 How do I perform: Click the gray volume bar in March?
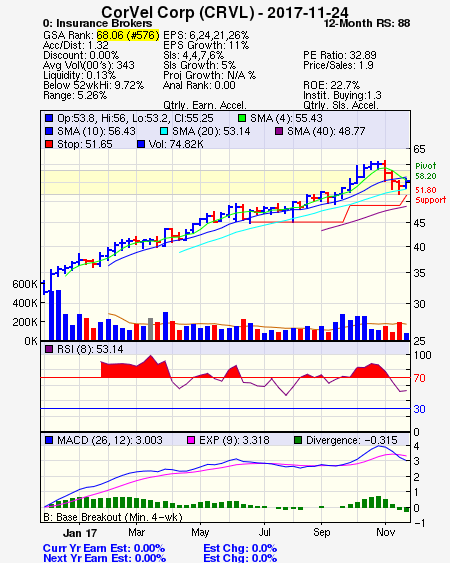point(150,329)
